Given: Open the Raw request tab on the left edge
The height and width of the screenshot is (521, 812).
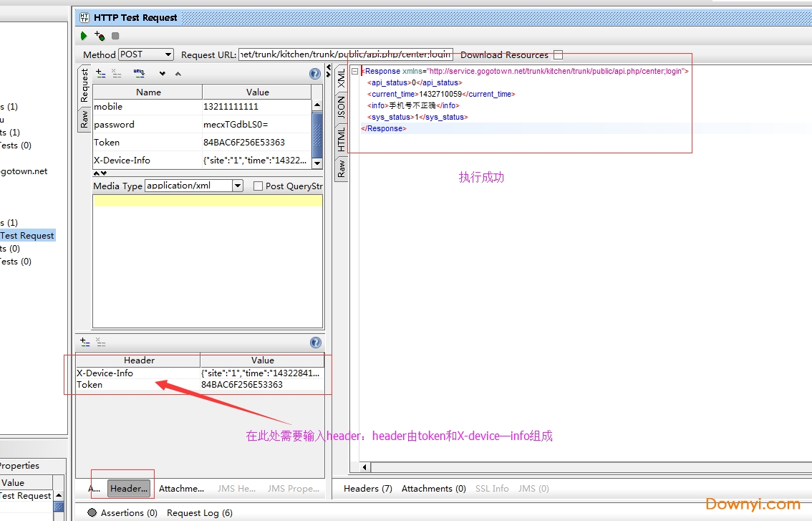Looking at the screenshot, I should (x=84, y=118).
